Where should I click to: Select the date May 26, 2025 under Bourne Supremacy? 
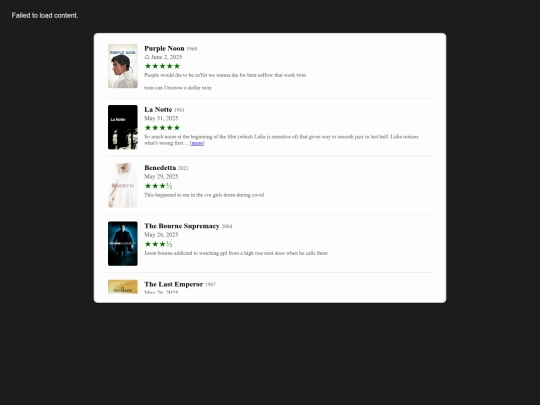tap(161, 235)
